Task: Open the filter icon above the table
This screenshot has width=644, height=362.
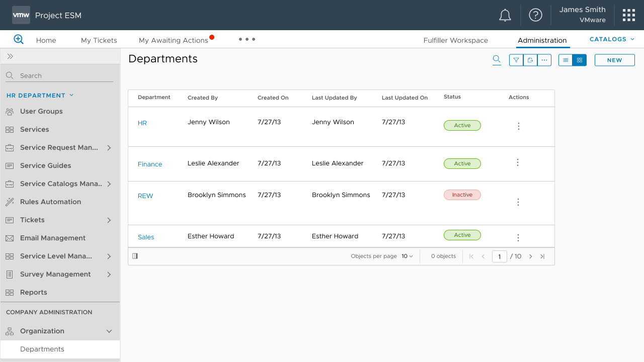Action: pyautogui.click(x=516, y=60)
